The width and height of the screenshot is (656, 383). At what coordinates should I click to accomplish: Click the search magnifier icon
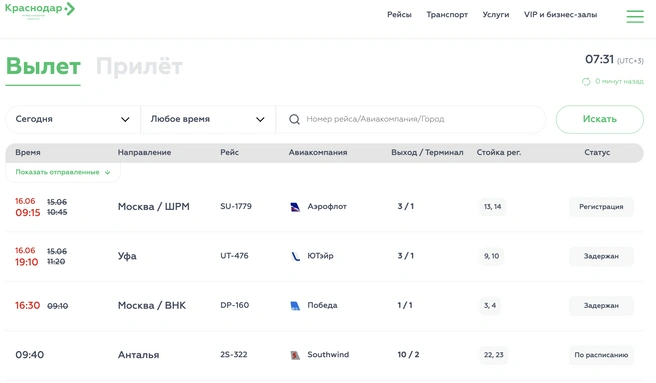pos(295,119)
